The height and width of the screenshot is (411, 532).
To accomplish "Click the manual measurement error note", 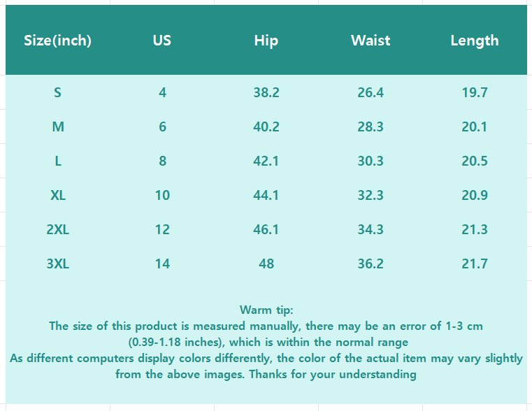I will (x=266, y=333).
